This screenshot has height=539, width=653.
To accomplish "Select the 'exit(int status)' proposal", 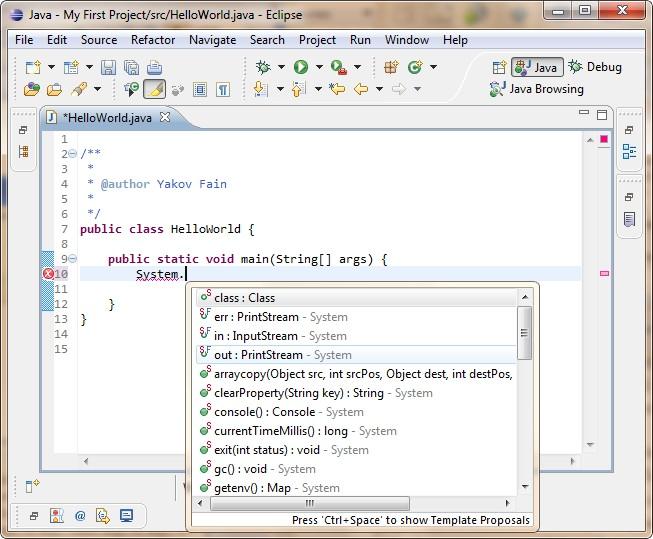I will pyautogui.click(x=357, y=450).
